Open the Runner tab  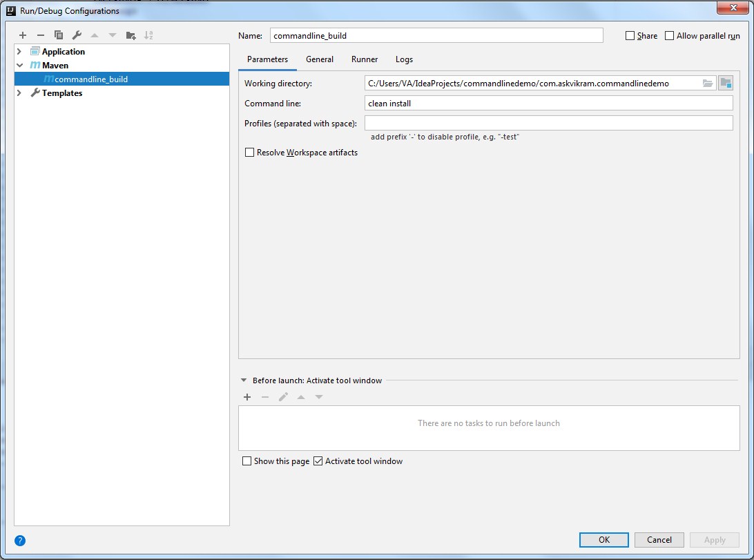(x=365, y=59)
